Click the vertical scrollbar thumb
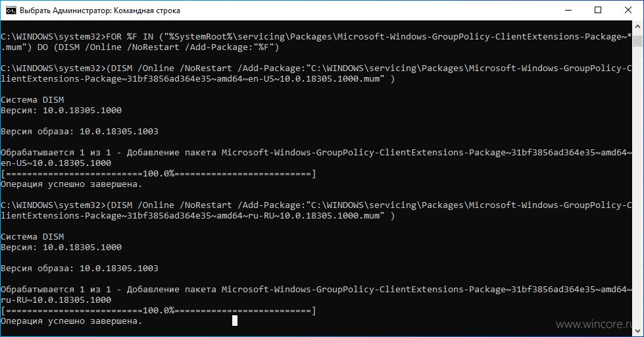This screenshot has width=644, height=337. (638, 41)
